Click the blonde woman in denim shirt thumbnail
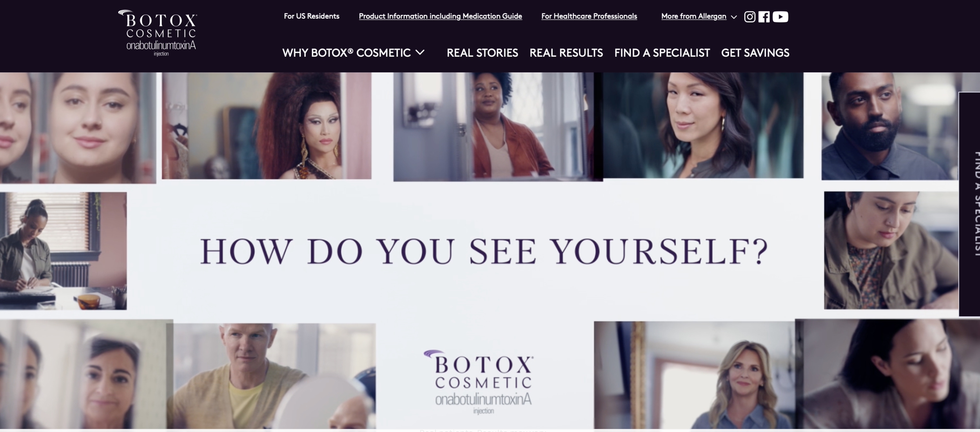The width and height of the screenshot is (980, 432). 694,375
